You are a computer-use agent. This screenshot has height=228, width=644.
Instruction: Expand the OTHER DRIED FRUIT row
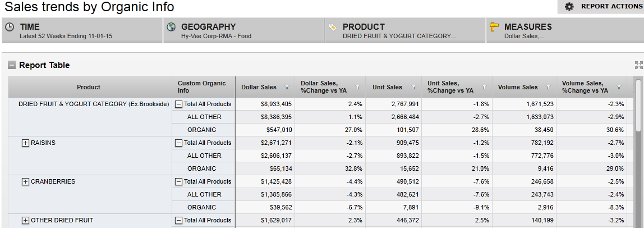tap(25, 220)
